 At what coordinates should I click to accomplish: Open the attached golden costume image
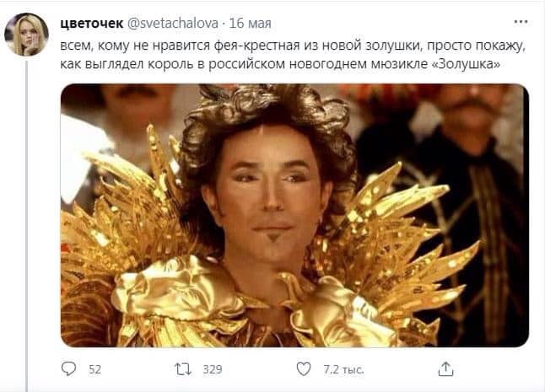pyautogui.click(x=294, y=215)
